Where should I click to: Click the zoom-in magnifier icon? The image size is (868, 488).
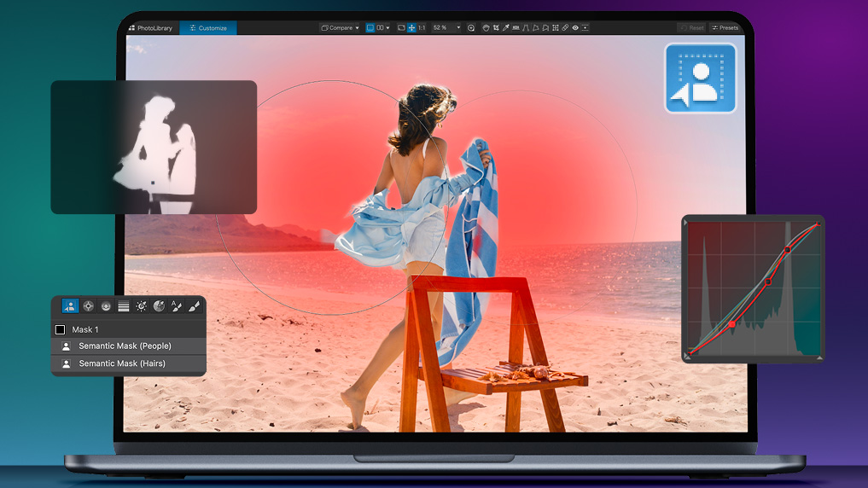point(471,27)
